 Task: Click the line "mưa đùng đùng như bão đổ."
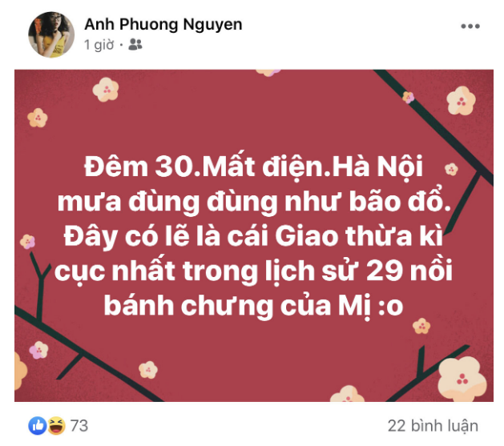click(254, 201)
